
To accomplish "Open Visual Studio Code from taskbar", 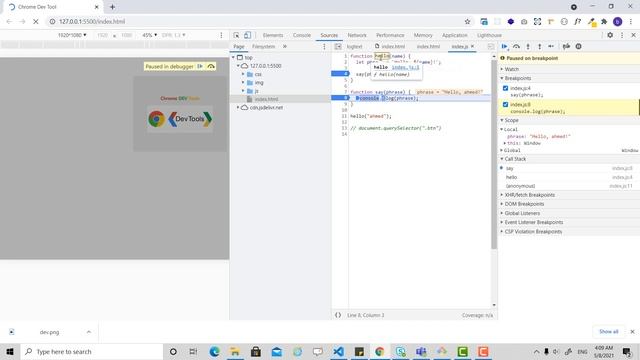I will coord(338,351).
